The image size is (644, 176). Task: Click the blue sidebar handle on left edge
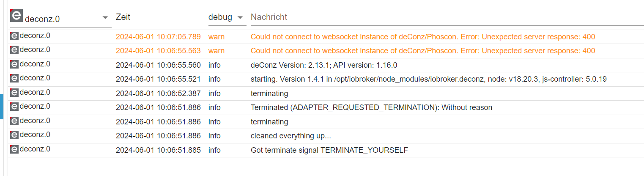(x=2, y=107)
